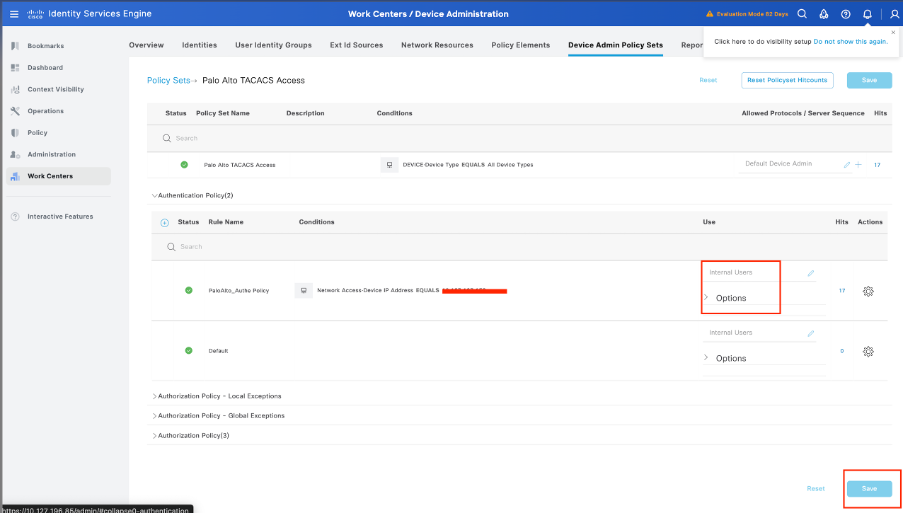Viewport: 904px width, 514px height.
Task: Edit Internal Users for PaloAlto_Autho Policy
Action: point(811,273)
